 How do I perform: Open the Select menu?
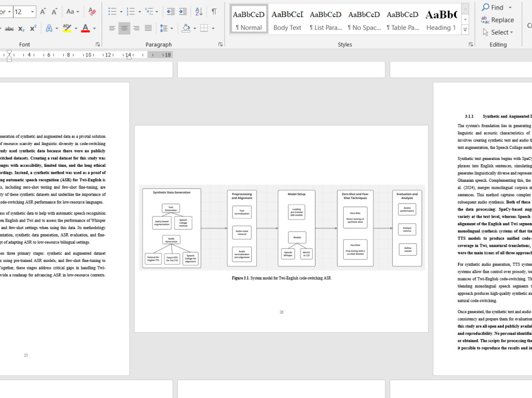(x=498, y=32)
